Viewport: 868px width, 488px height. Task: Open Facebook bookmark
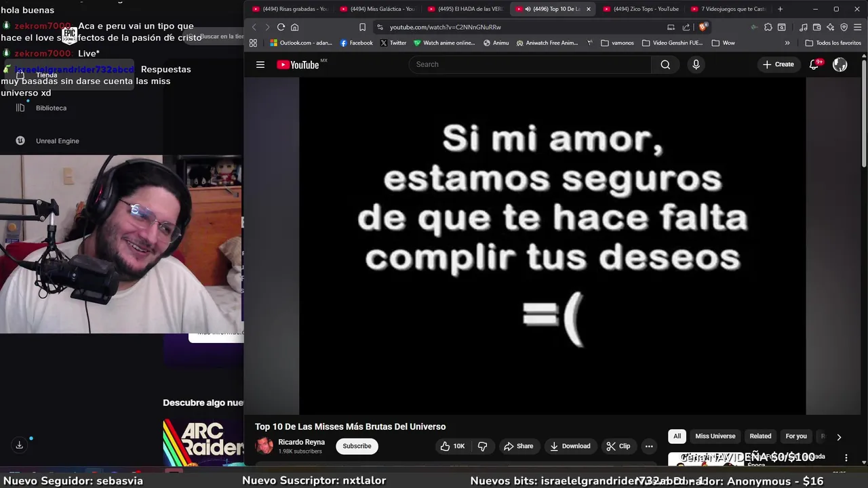357,43
